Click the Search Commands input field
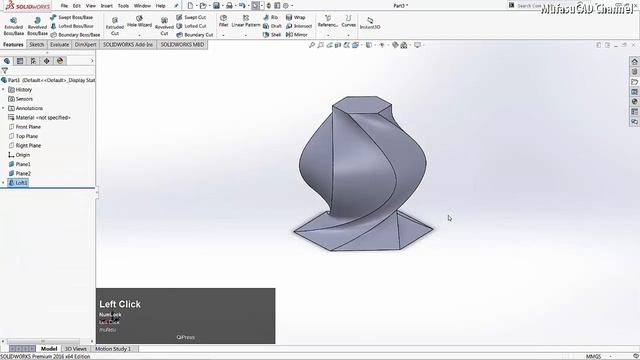Image resolution: width=640 pixels, height=360 pixels. (529, 6)
